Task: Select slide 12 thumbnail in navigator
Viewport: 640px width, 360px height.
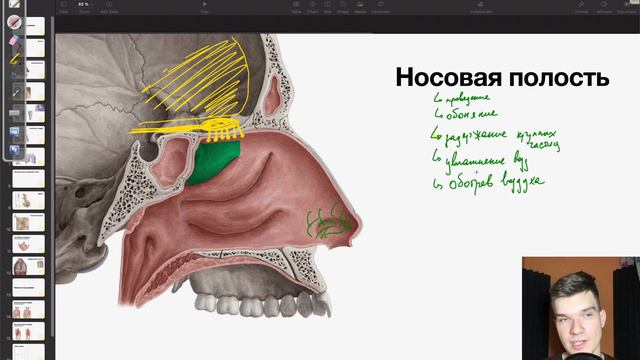Action: coord(28,266)
